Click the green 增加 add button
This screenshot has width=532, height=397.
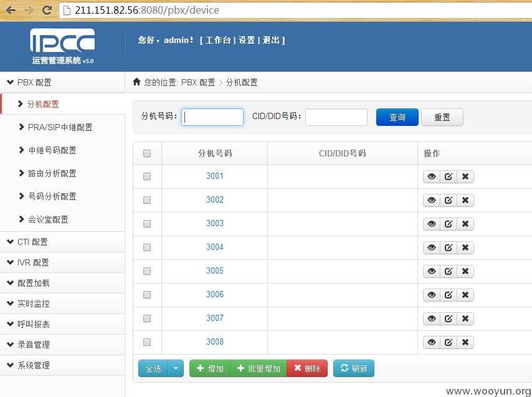pos(210,368)
